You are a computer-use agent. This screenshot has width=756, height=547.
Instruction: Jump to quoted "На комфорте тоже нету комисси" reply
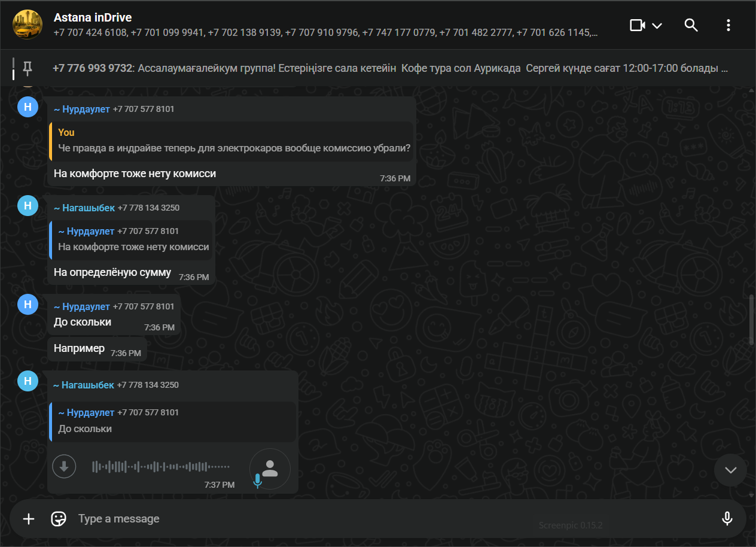(x=133, y=239)
